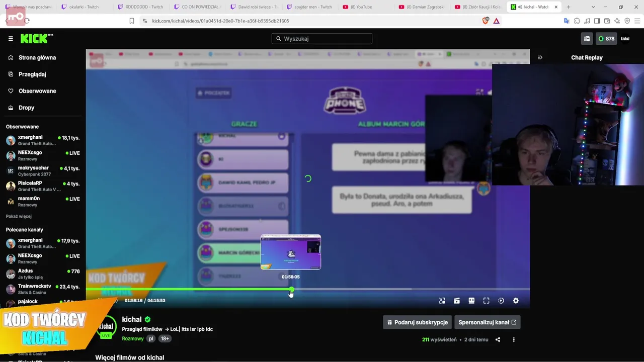Open the Brave Rewards triangle icon
This screenshot has height=362, width=644.
(x=497, y=21)
